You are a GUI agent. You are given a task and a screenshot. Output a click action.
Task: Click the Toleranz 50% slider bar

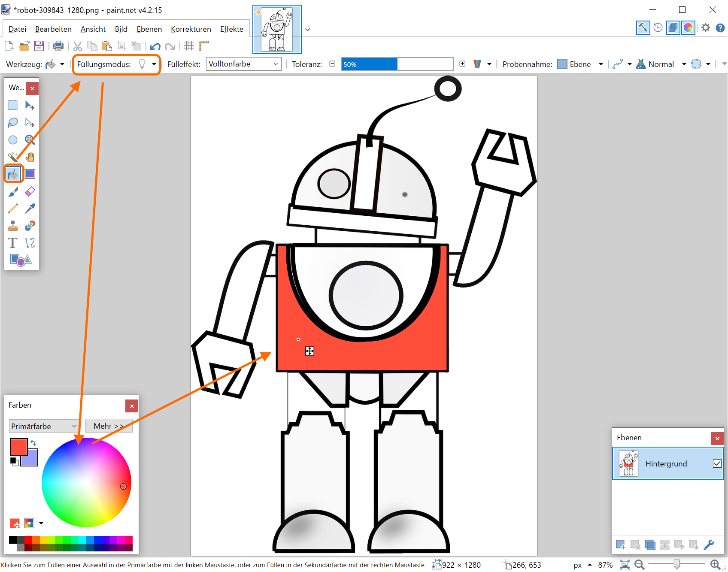(x=397, y=64)
